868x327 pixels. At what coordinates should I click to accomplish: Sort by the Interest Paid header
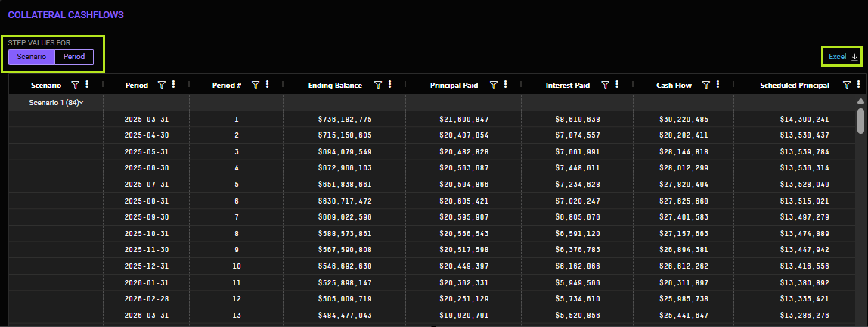click(x=568, y=86)
